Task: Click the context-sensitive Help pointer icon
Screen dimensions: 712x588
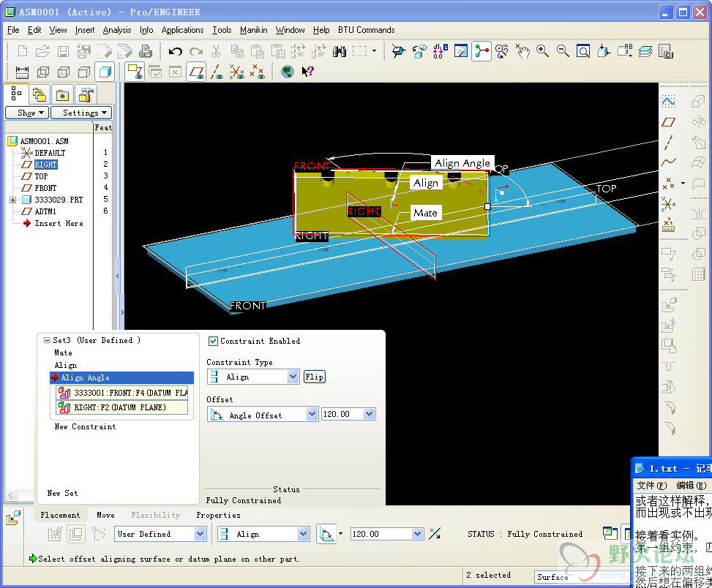Action: tap(307, 72)
